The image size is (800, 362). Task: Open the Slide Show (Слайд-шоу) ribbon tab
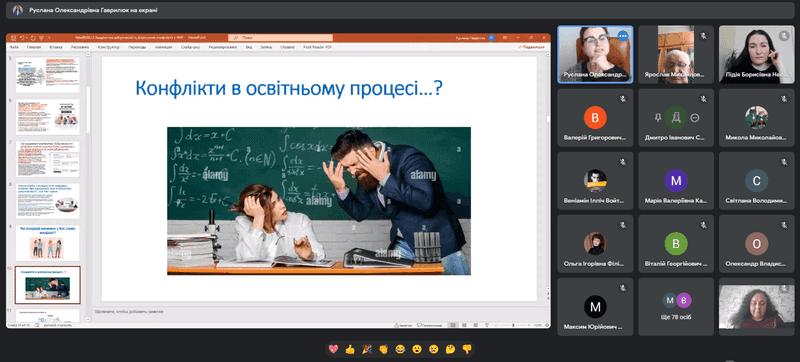190,47
